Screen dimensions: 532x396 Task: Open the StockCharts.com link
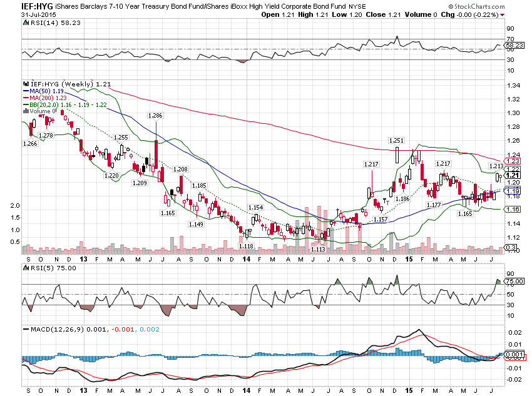(x=476, y=6)
